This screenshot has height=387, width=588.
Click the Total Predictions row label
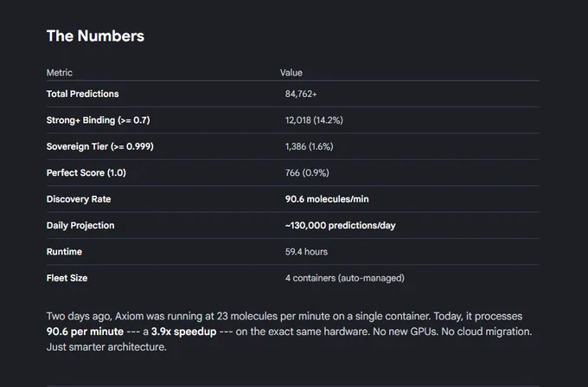[x=82, y=94]
